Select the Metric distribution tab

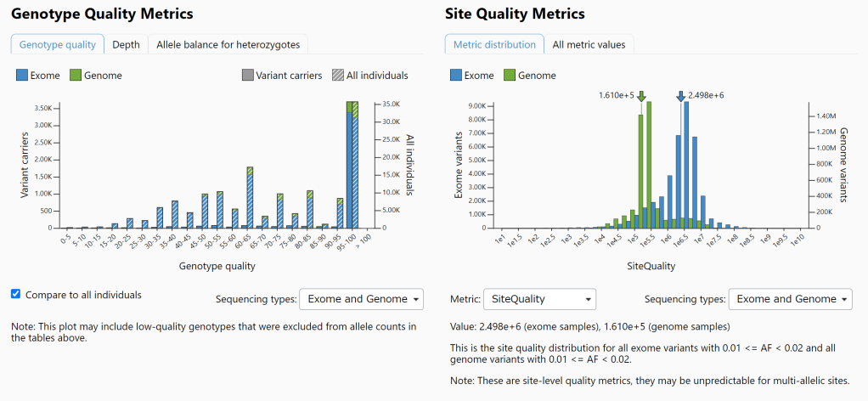click(x=494, y=44)
